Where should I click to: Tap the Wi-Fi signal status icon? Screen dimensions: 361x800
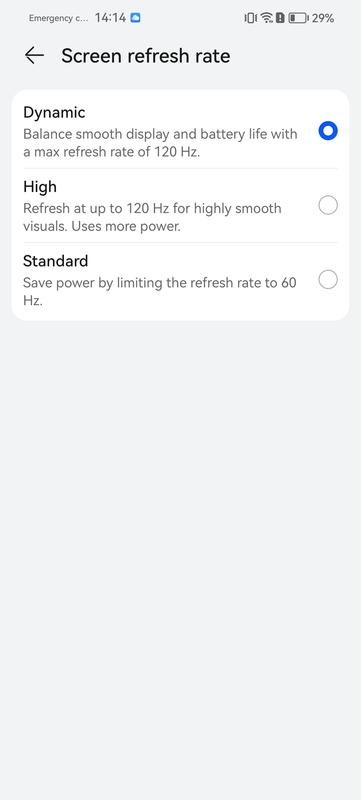267,18
